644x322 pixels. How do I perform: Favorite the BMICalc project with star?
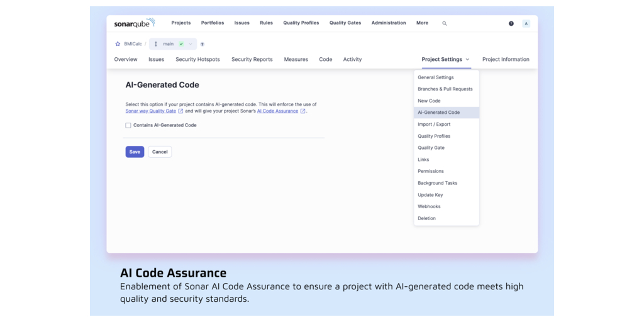pos(118,44)
